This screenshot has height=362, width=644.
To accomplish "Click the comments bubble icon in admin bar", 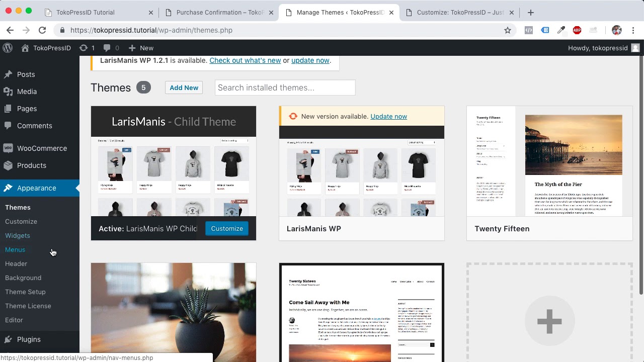I will pos(108,48).
